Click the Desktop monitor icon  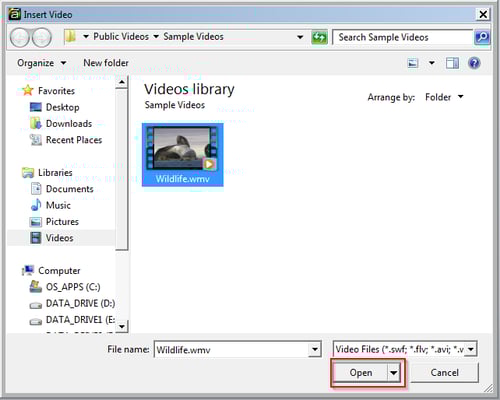[x=35, y=107]
